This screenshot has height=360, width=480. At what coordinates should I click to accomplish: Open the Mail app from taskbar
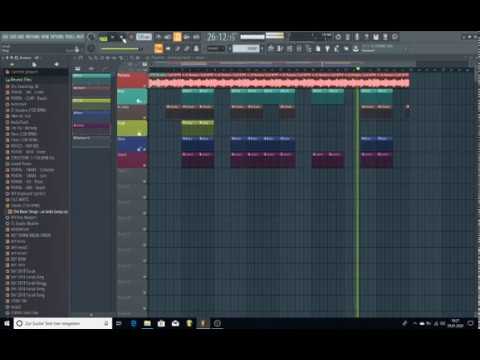pyautogui.click(x=175, y=323)
